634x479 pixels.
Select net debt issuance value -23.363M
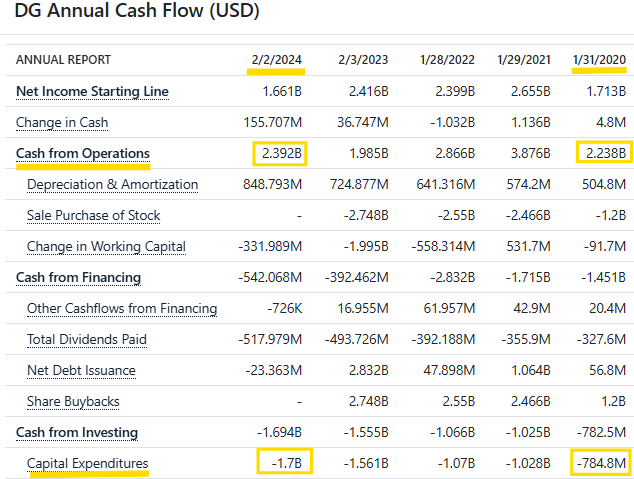tap(274, 370)
